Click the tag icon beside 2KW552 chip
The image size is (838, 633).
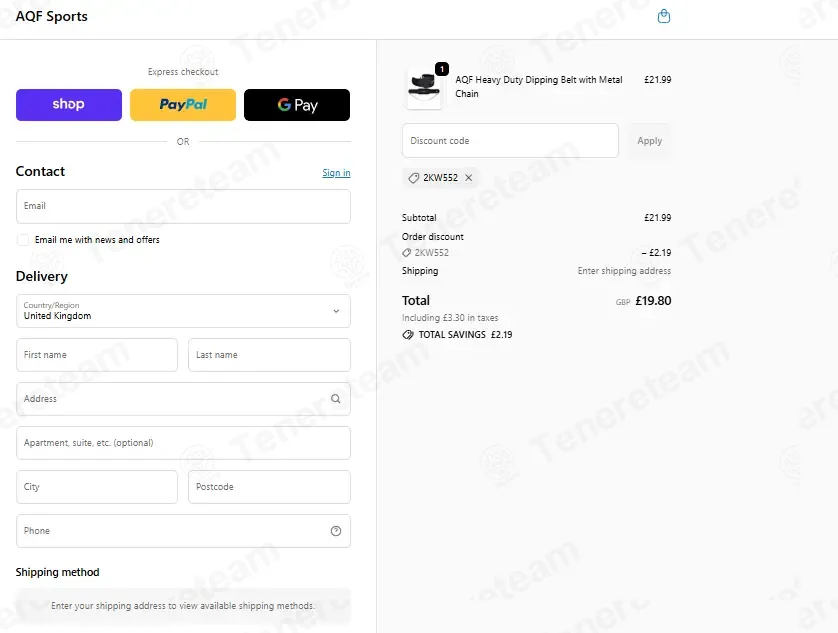pyautogui.click(x=413, y=178)
